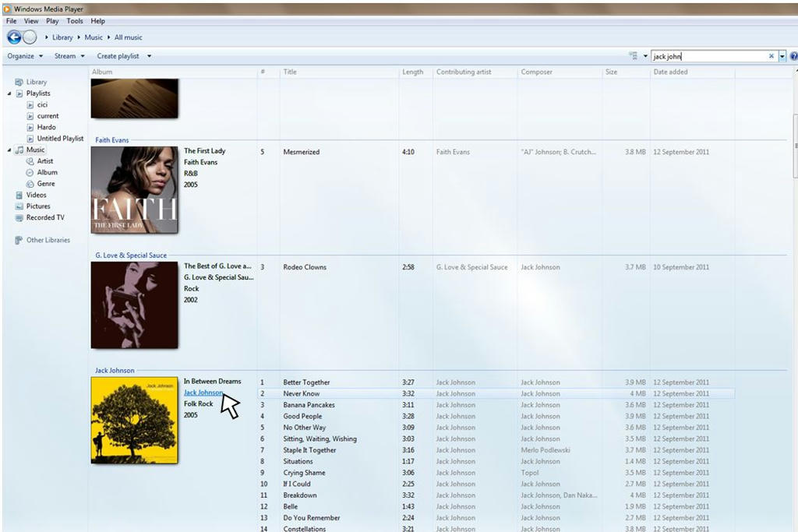
Task: Click the Playlists icon in the navigation pane
Action: (x=19, y=93)
